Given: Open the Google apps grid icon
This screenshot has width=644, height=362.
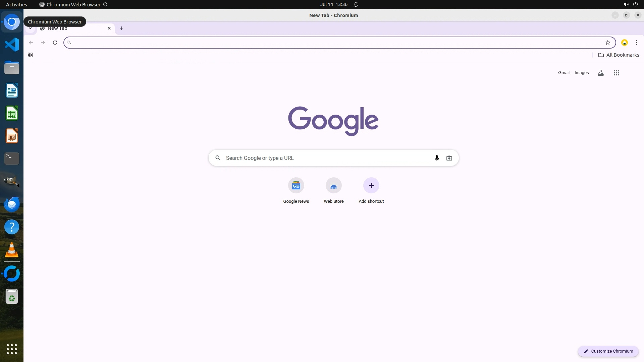Looking at the screenshot, I should 616,73.
